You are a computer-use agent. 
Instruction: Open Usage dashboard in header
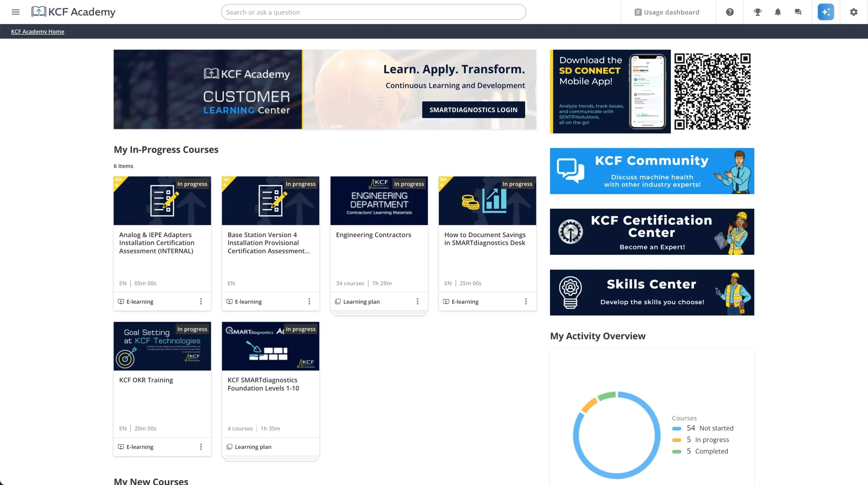click(667, 12)
